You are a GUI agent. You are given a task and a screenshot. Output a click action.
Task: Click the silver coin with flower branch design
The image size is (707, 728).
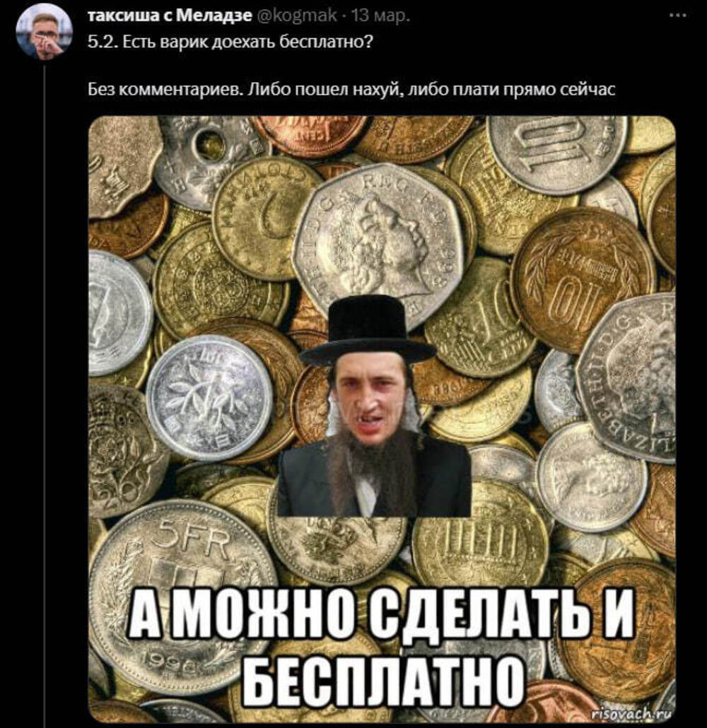click(x=210, y=398)
